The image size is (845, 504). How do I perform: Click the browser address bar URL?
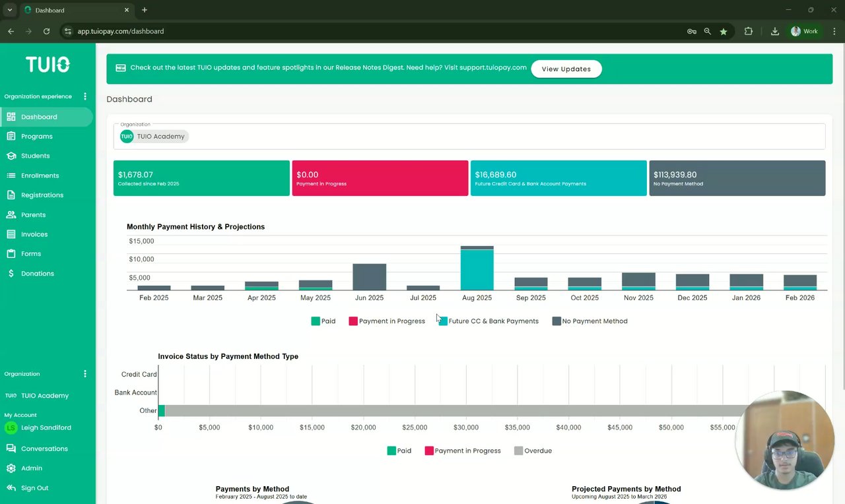click(121, 31)
